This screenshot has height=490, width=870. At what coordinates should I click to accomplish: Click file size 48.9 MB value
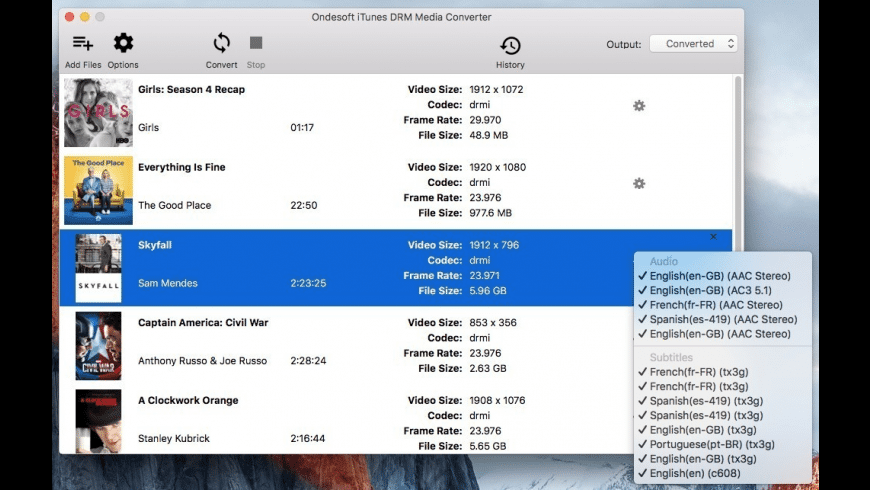(x=488, y=135)
